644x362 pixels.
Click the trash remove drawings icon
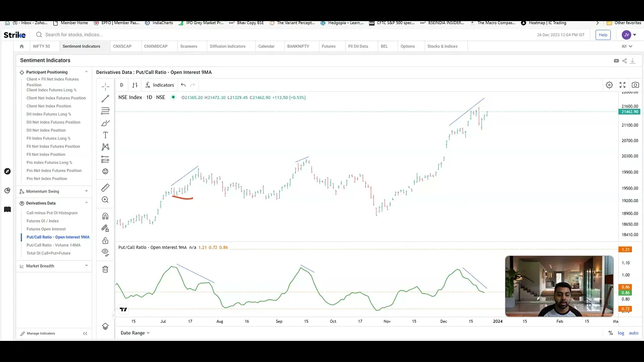coord(105,269)
